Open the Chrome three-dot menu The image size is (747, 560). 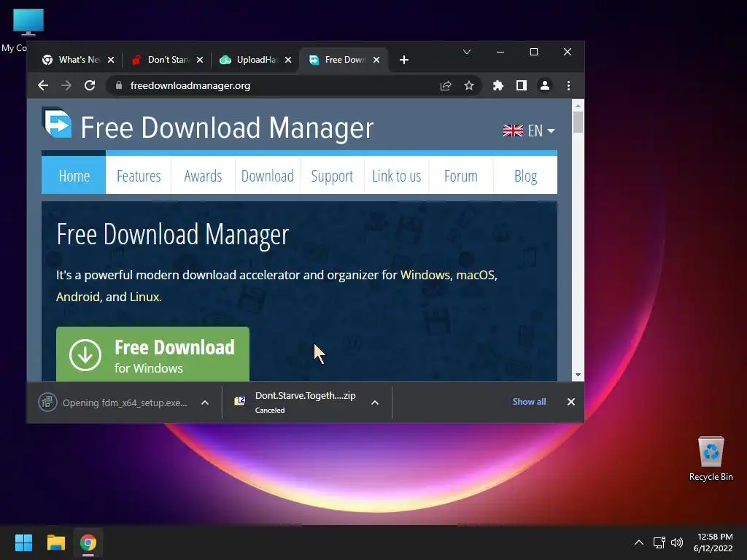568,86
